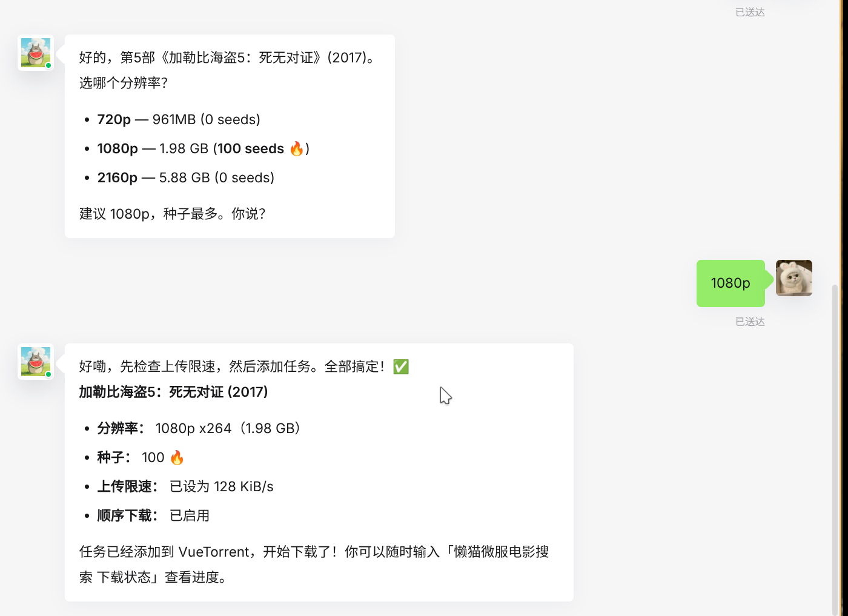Open the watermelon bot avatar on the resolution question

36,53
